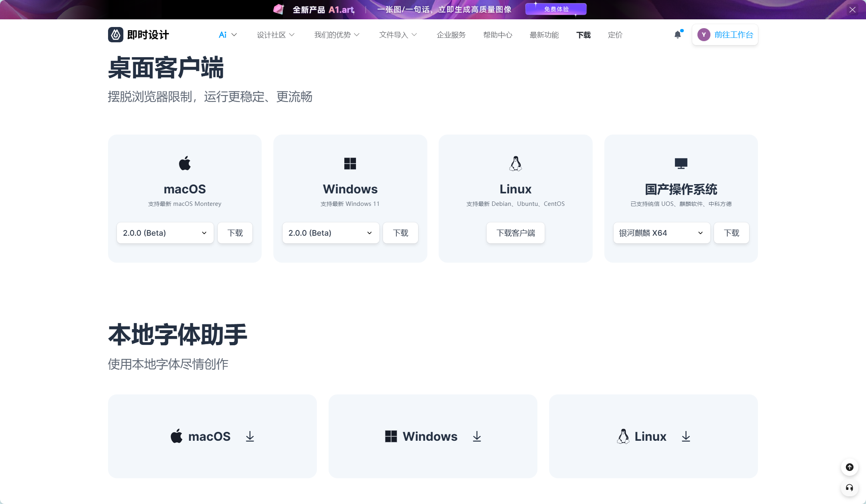The image size is (866, 504).
Task: Click the Apple icon in macOS client card
Action: click(x=185, y=163)
